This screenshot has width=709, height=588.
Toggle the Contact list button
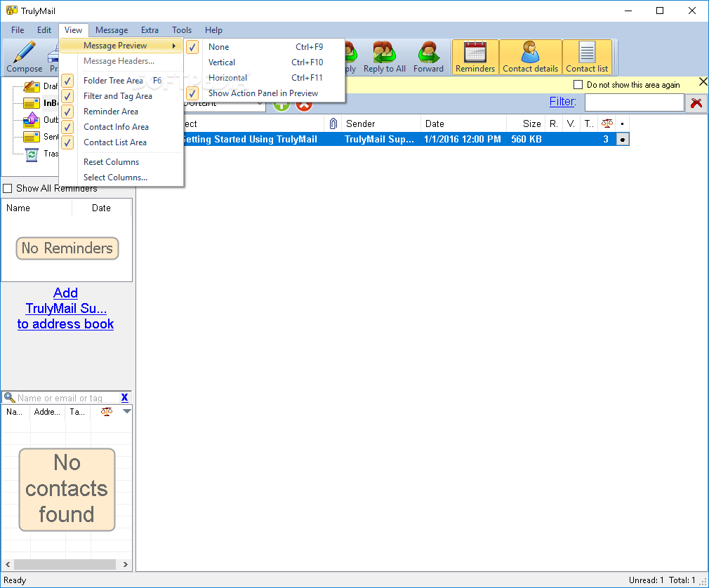tap(587, 57)
